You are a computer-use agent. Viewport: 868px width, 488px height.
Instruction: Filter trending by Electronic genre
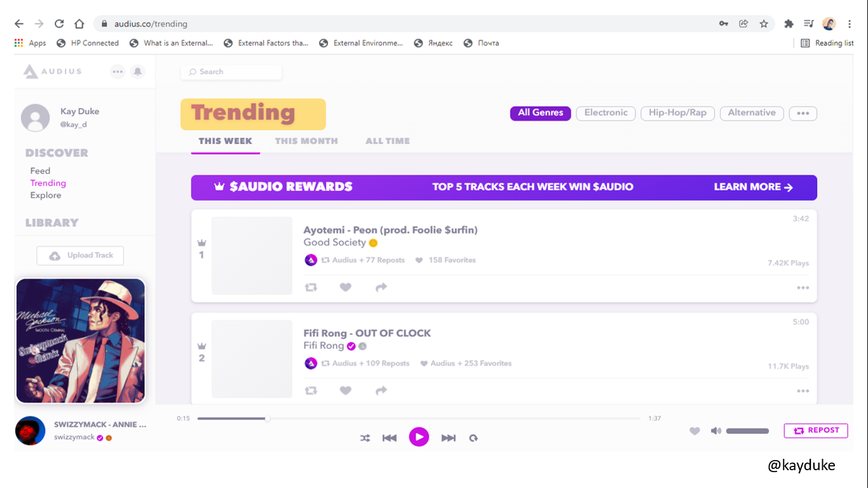606,113
